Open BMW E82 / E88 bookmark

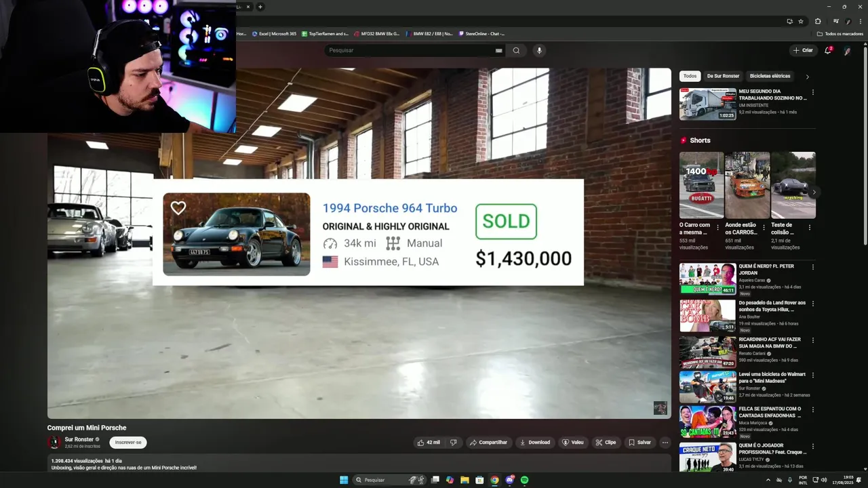tap(429, 33)
